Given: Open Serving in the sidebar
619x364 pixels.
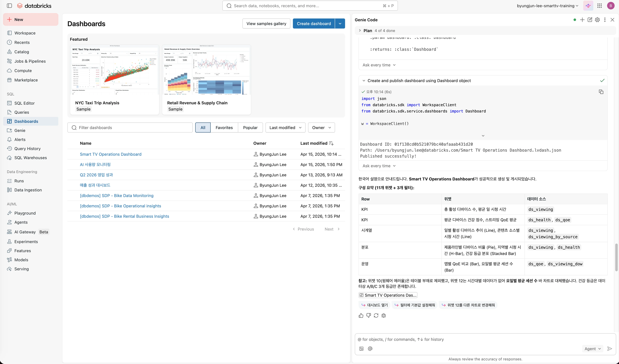Looking at the screenshot, I should (31, 269).
